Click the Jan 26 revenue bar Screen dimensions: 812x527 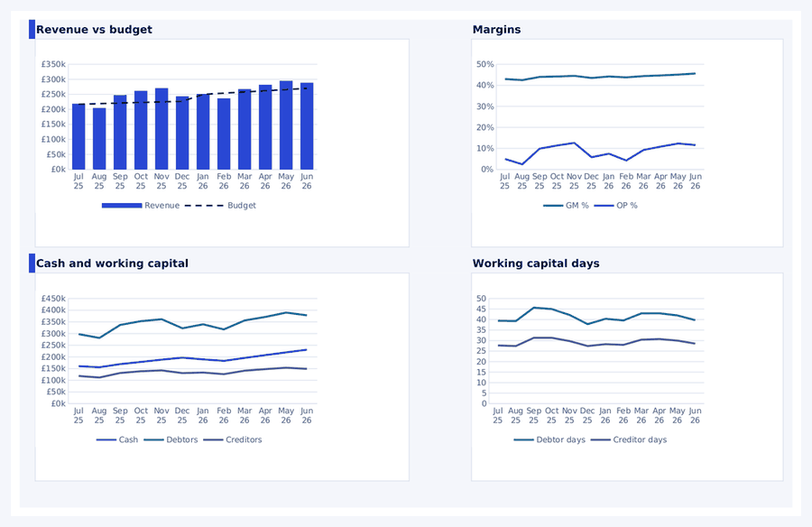coord(203,132)
